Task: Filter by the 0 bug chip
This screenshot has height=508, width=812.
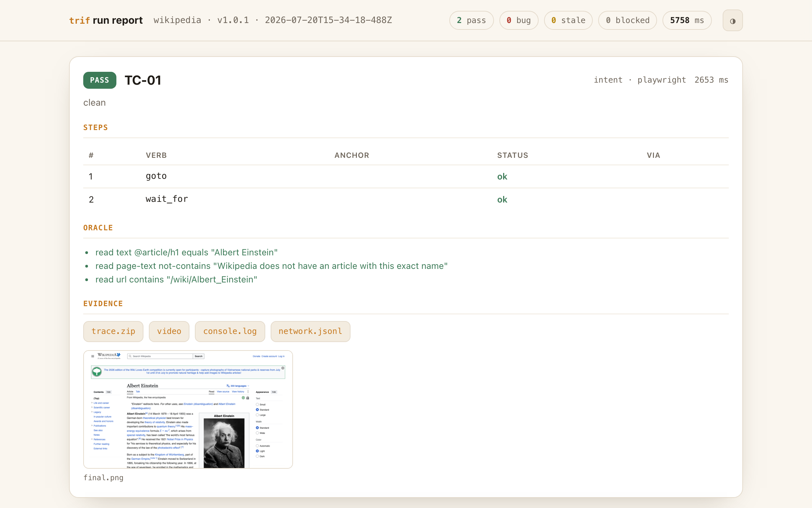Action: [519, 20]
